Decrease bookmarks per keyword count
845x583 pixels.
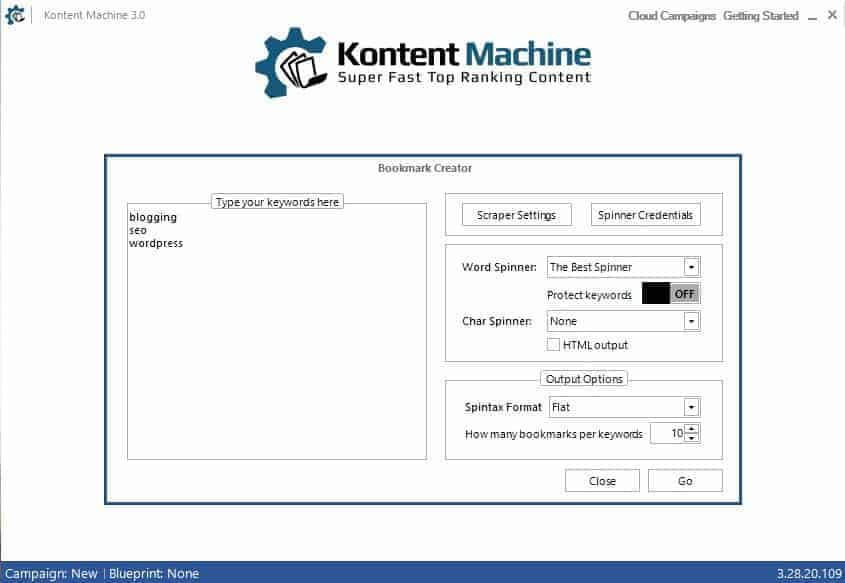[692, 438]
